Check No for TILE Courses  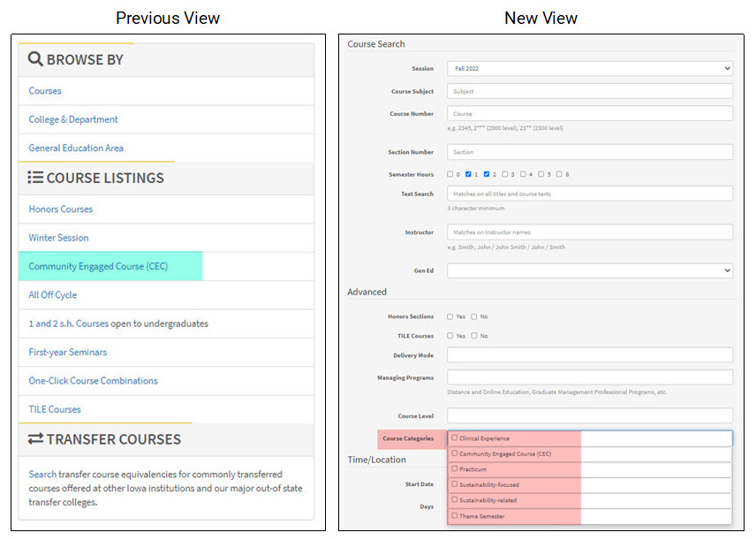pos(476,336)
